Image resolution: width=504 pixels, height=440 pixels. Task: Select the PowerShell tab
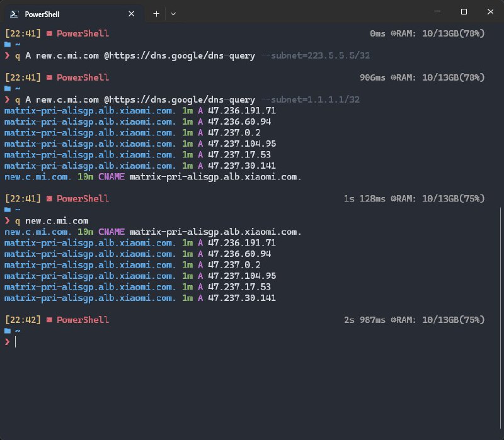pos(69,13)
